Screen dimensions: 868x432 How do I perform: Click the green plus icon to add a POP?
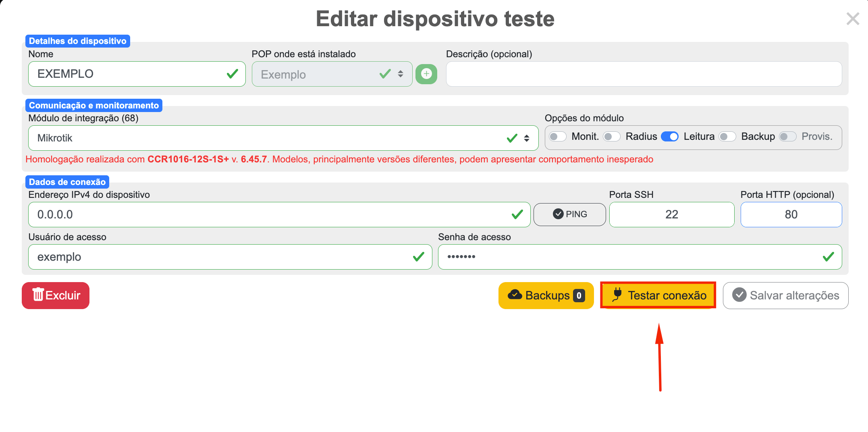point(426,74)
